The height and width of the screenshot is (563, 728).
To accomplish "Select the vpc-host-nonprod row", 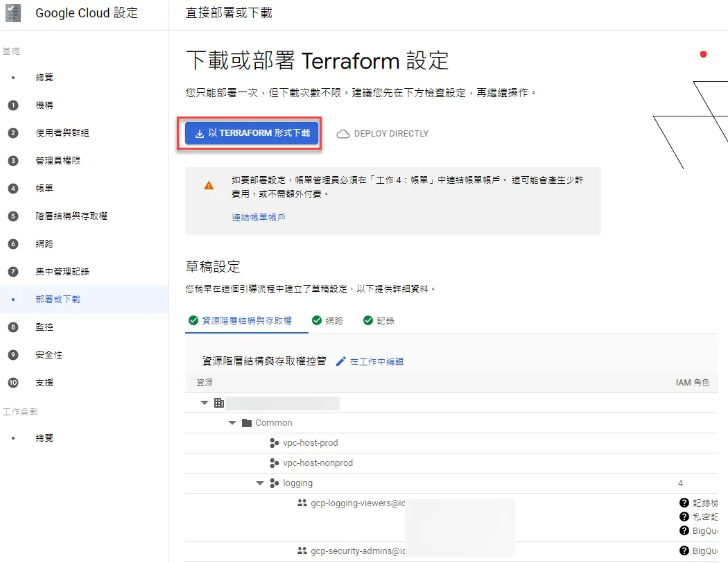I will click(451, 463).
